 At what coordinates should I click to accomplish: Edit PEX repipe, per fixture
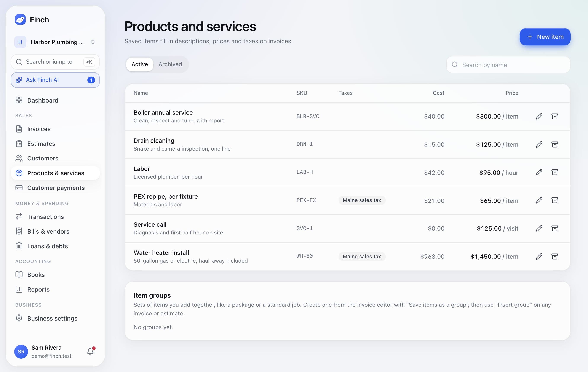pos(539,200)
